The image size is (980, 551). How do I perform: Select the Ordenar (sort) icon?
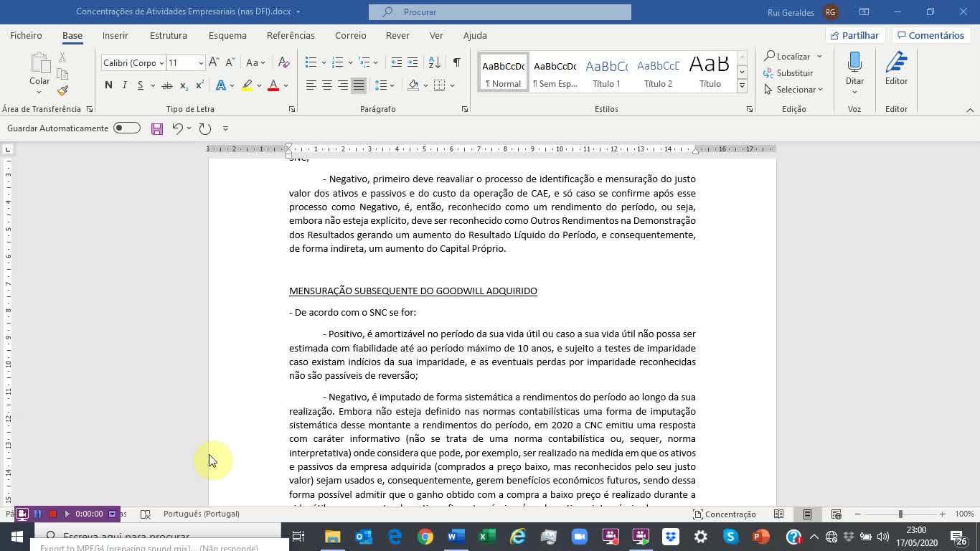(x=433, y=62)
